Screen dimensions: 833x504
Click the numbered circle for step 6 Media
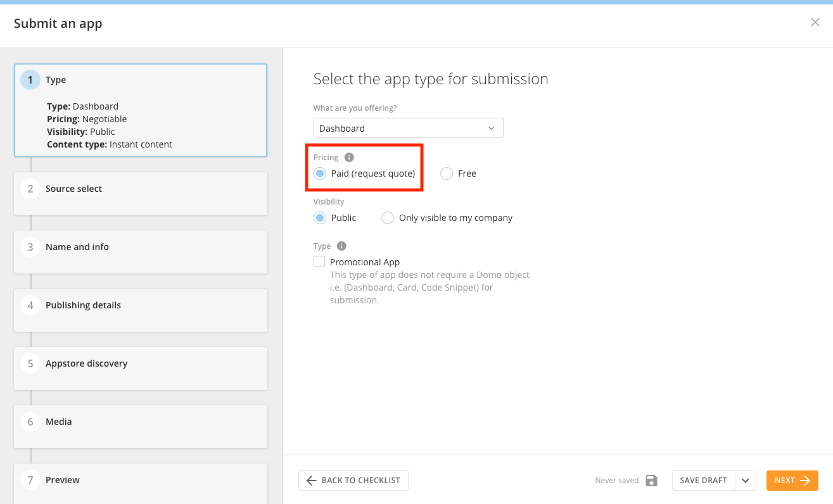(30, 421)
